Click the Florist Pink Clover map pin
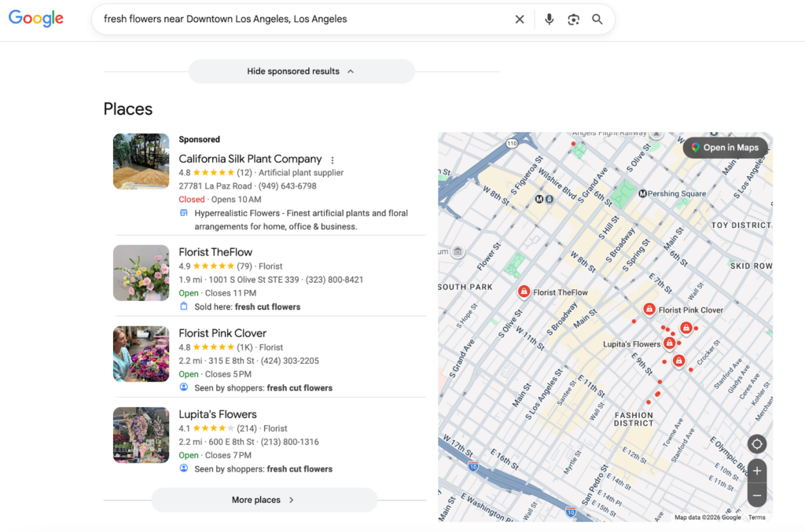 [649, 310]
